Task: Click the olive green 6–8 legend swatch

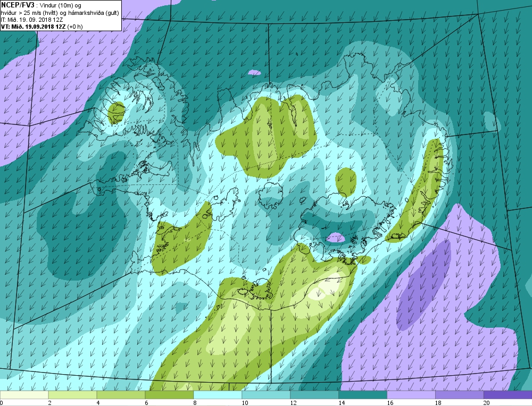Action: pyautogui.click(x=169, y=395)
